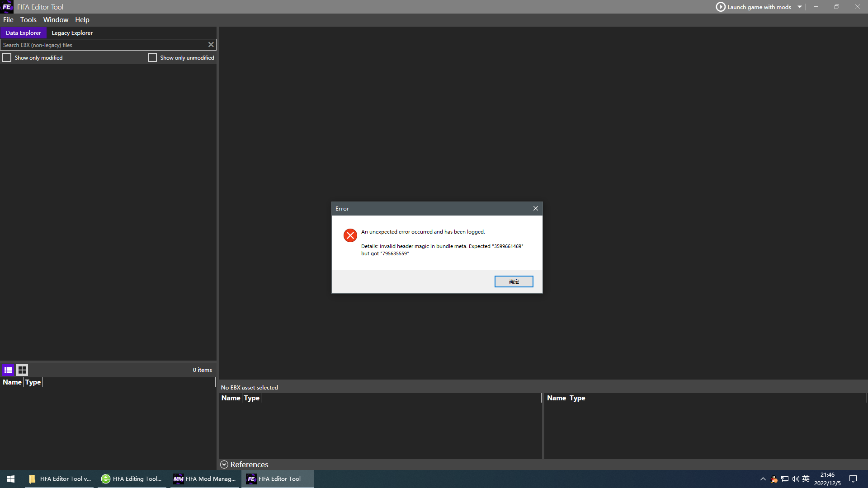Open the Help menu

point(82,20)
